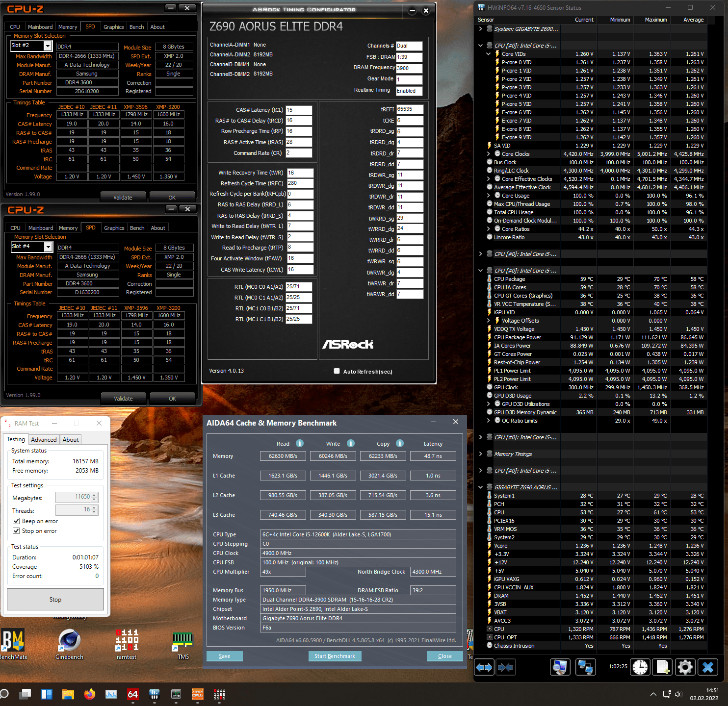Screen dimensions: 728x706
Task: Show hidden system tray icons
Action: click(653, 694)
